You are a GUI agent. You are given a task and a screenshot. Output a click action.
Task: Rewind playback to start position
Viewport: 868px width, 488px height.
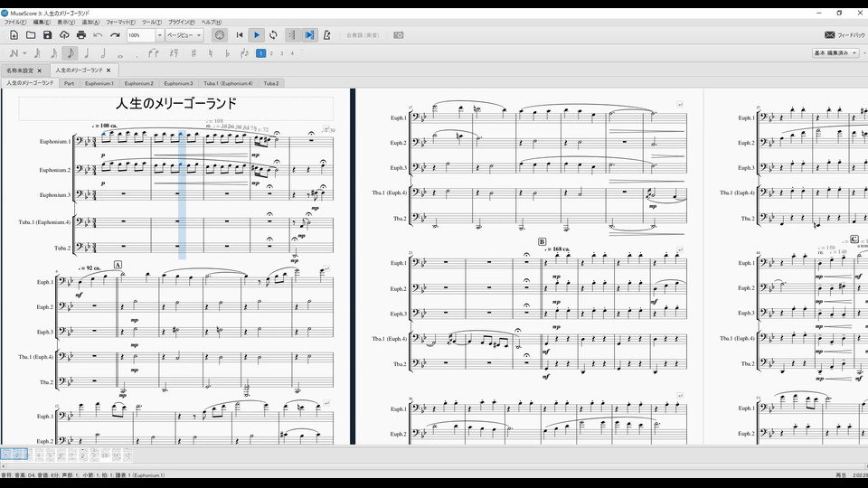coord(239,35)
